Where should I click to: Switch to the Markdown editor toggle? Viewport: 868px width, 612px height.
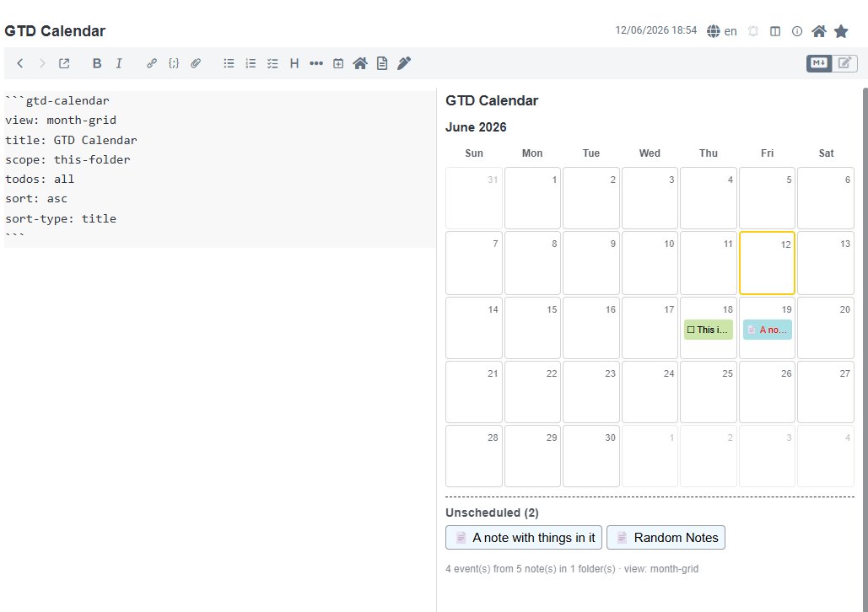819,63
